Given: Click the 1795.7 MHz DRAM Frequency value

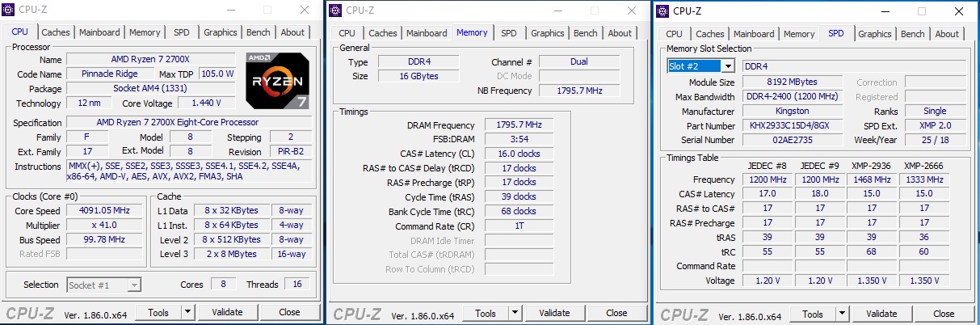Looking at the screenshot, I should 519,125.
